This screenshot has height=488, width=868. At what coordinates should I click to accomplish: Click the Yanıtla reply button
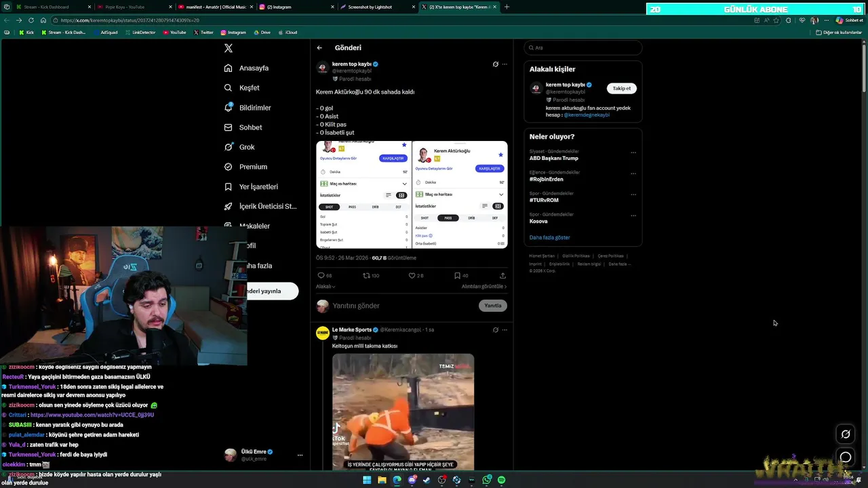point(493,306)
